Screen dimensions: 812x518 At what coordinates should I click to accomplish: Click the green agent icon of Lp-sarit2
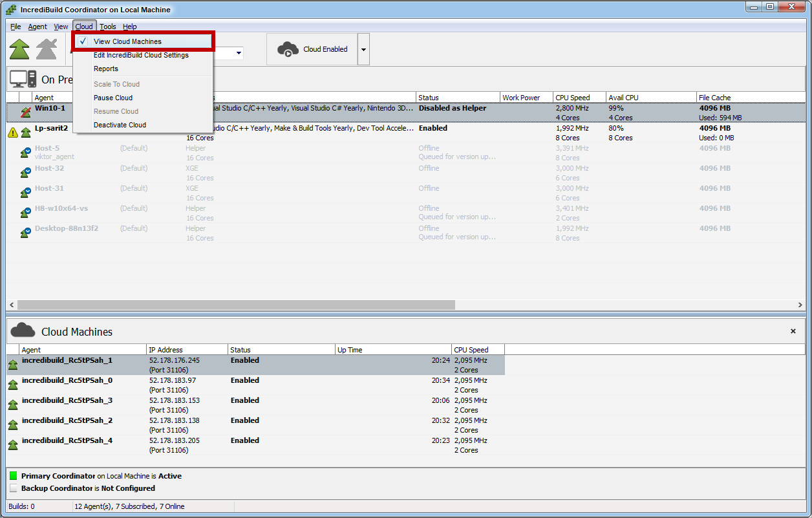[26, 133]
